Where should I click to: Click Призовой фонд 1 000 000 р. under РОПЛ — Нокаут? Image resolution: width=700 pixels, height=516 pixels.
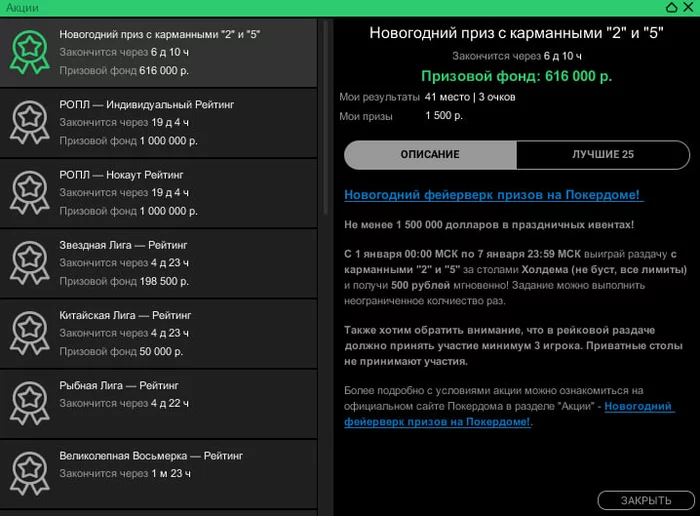(x=129, y=211)
